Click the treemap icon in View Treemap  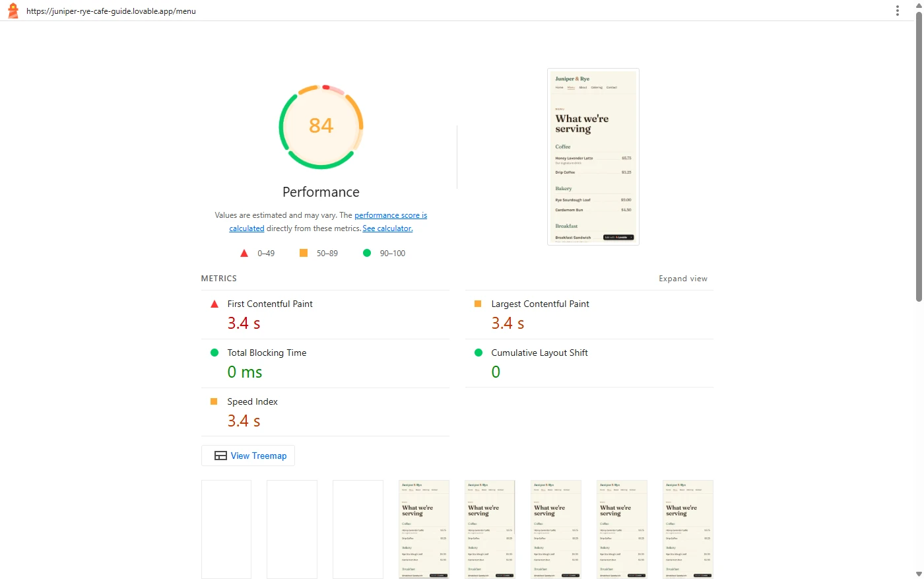221,456
